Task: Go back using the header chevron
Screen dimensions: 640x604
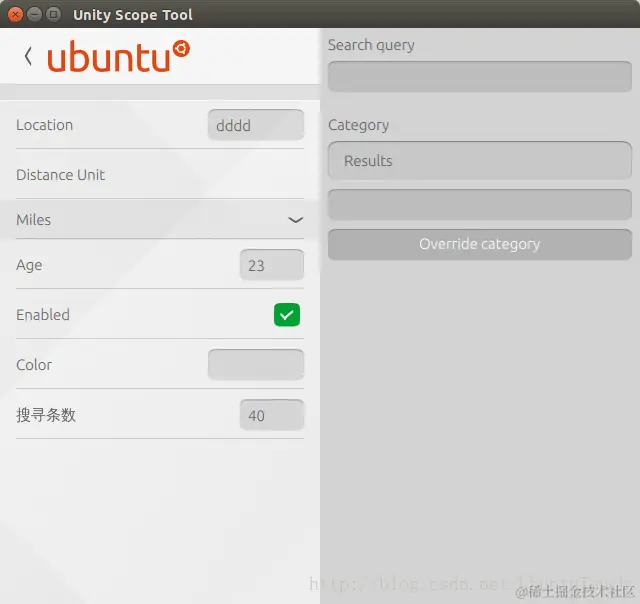Action: [28, 56]
